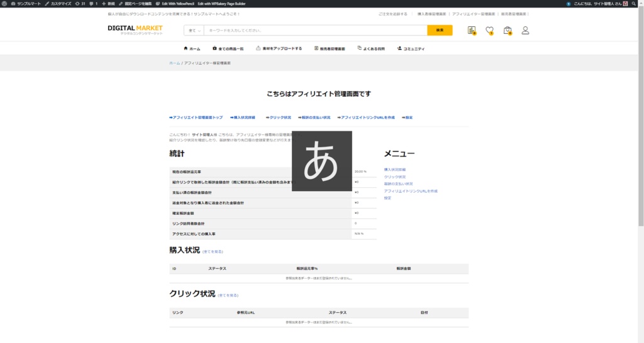Open the admin bar search magnifier

pos(634,4)
